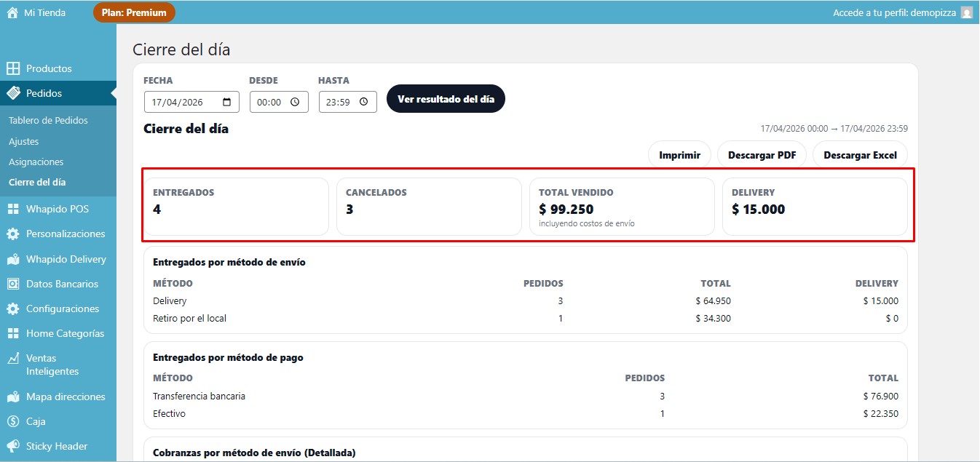The height and width of the screenshot is (462, 980).
Task: Click the Mapa direcciones icon
Action: (13, 397)
